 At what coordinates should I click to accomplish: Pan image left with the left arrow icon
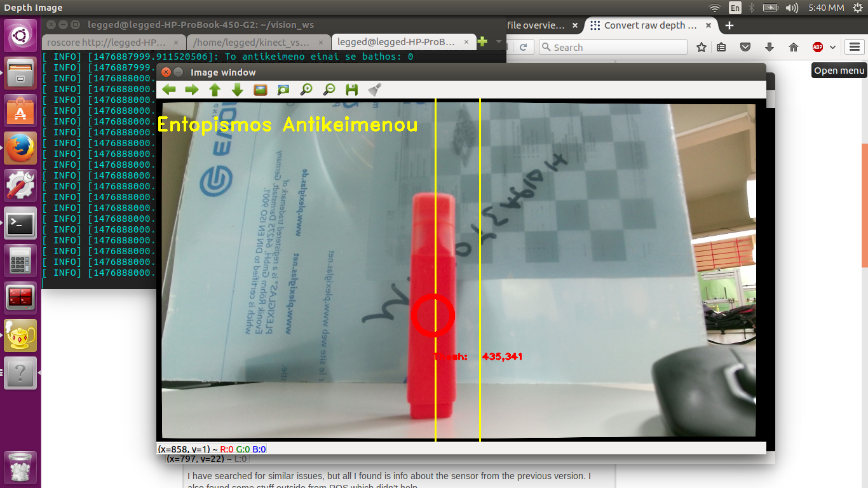pos(169,90)
